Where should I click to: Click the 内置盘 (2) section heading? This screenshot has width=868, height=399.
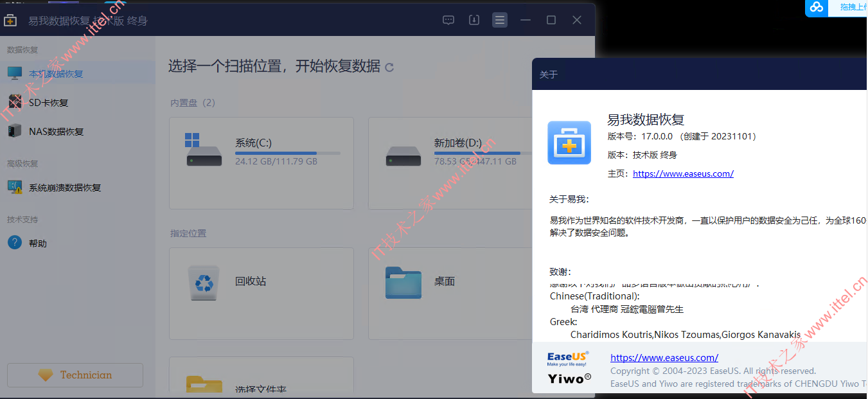tap(193, 103)
